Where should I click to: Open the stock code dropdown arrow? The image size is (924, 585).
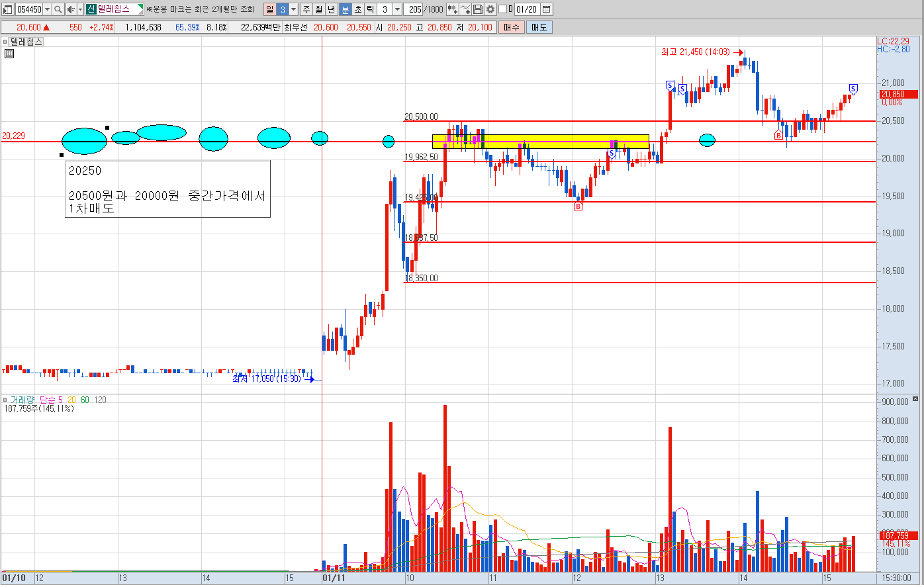point(47,9)
